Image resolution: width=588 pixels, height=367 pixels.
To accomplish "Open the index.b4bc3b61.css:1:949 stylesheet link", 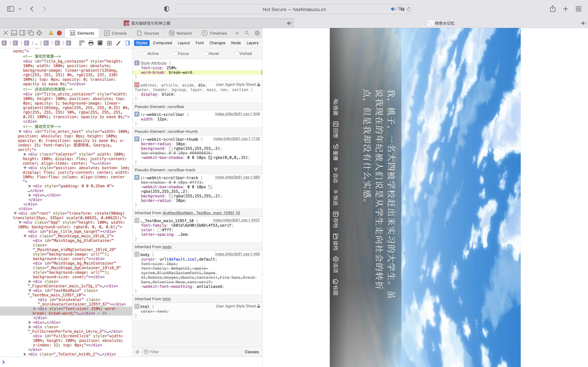I will 237,114.
